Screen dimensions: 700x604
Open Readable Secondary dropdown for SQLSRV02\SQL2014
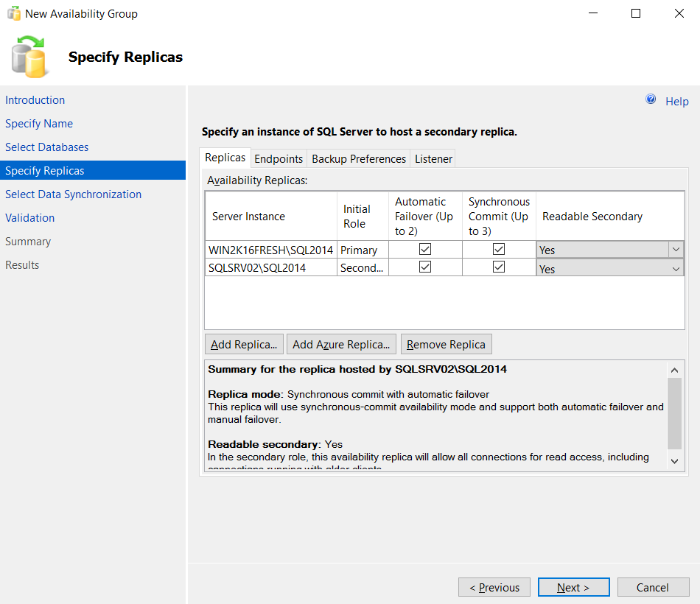[x=676, y=268]
